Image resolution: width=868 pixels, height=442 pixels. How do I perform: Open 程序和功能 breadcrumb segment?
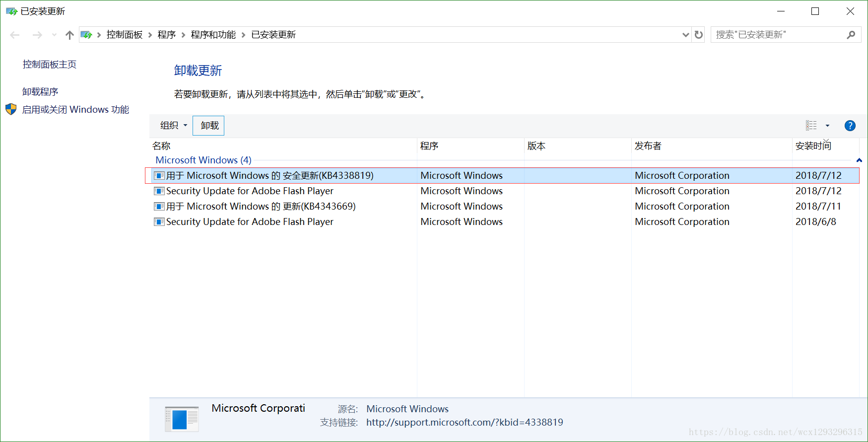point(213,35)
